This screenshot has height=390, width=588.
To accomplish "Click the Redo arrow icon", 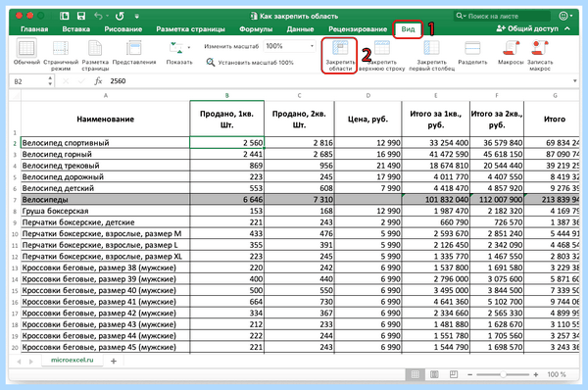I will [x=120, y=16].
